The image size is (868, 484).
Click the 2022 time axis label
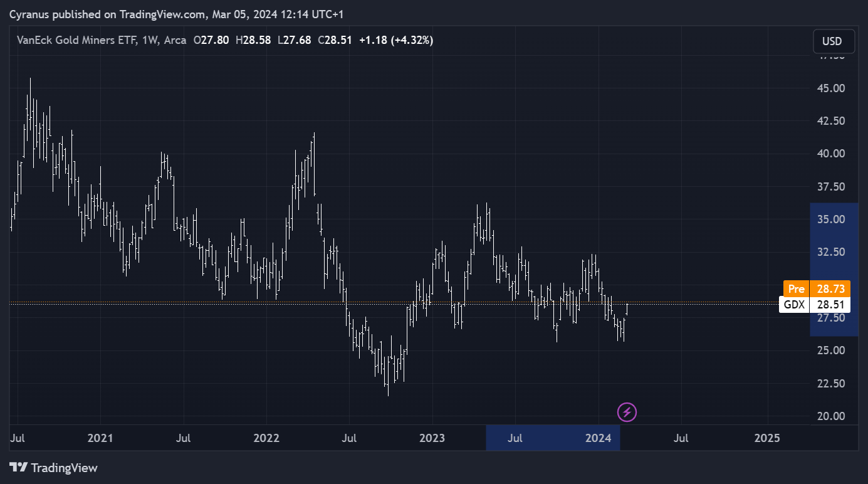[266, 438]
